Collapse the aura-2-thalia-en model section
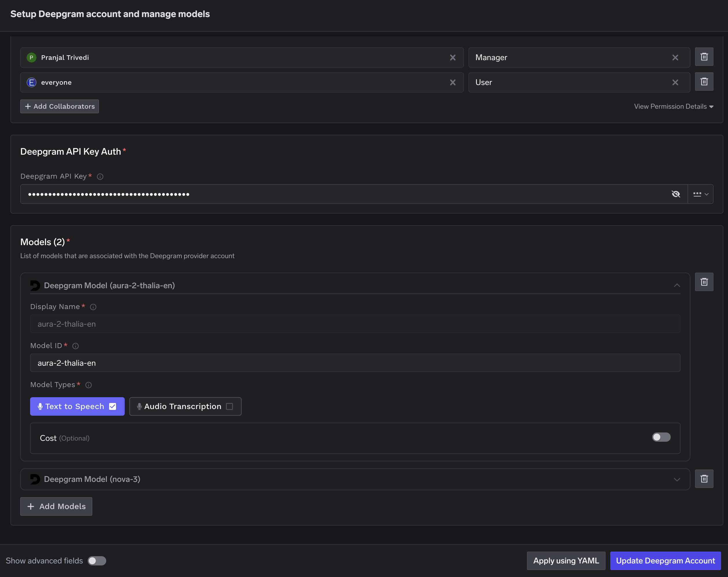Image resolution: width=728 pixels, height=577 pixels. point(677,285)
